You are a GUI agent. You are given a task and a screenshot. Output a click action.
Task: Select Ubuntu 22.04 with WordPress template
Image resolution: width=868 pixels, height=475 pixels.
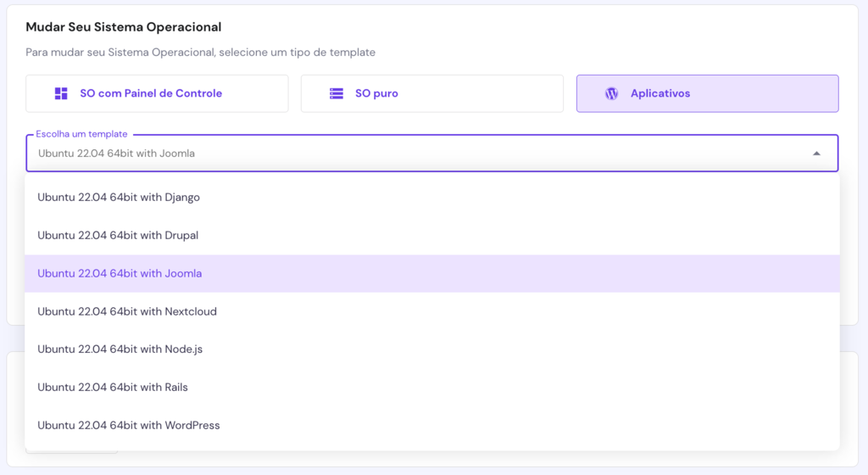[x=129, y=425]
